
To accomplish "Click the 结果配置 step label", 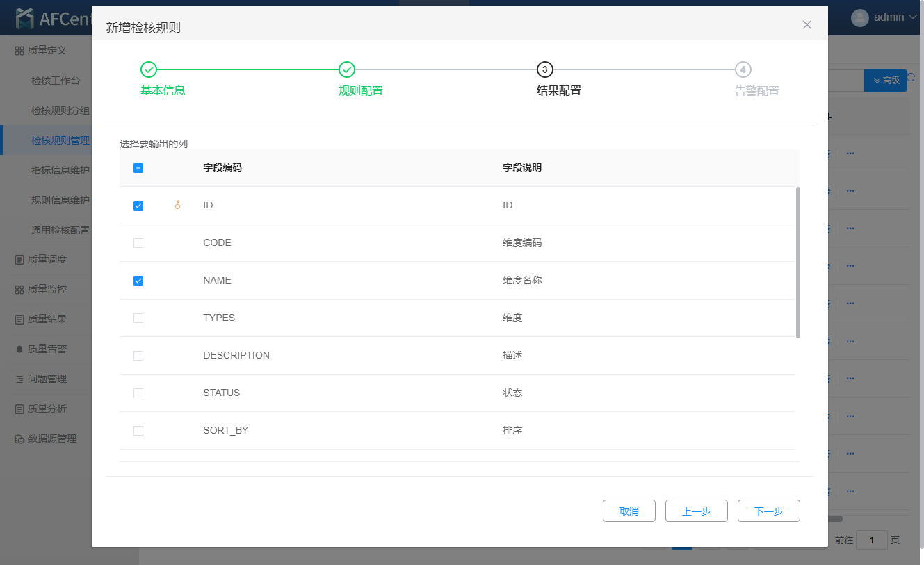I will point(559,90).
